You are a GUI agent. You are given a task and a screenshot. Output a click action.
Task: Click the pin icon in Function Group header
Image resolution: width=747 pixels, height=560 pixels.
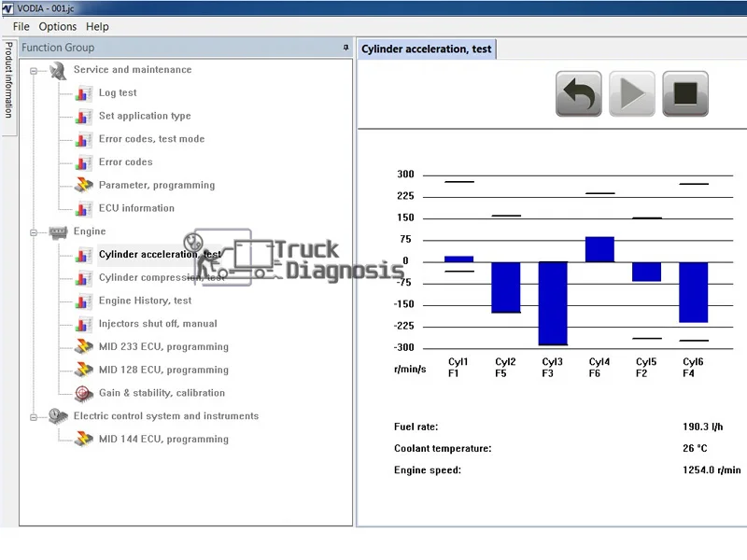click(345, 48)
